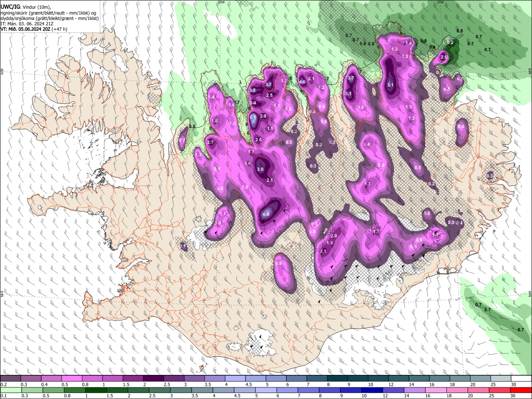Click the bright red swatch ending the rain scale
The width and height of the screenshot is (532, 399).
520,390
